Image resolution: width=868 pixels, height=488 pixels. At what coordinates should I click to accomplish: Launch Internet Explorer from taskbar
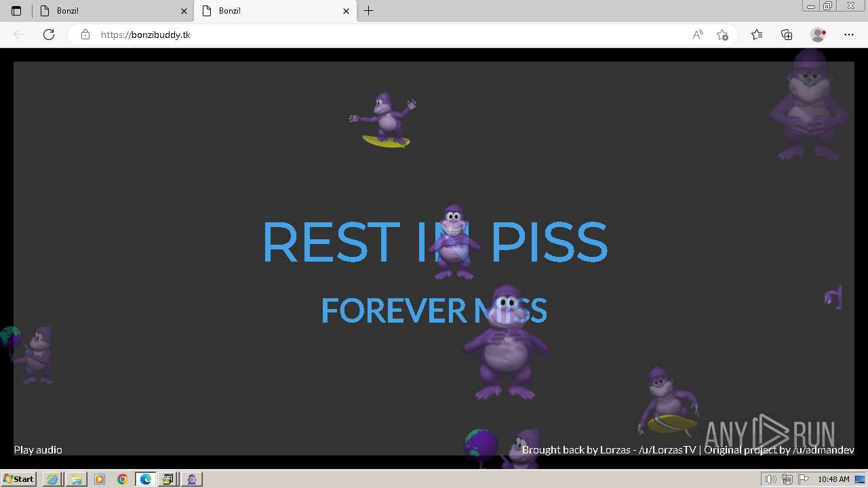pyautogui.click(x=52, y=479)
